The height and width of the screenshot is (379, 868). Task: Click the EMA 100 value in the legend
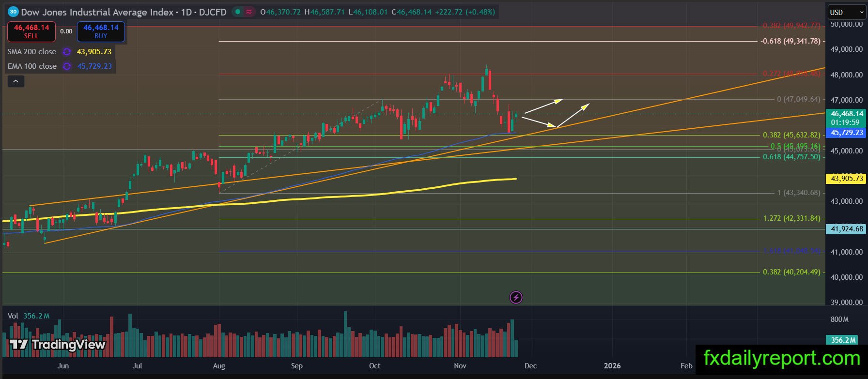(x=94, y=66)
